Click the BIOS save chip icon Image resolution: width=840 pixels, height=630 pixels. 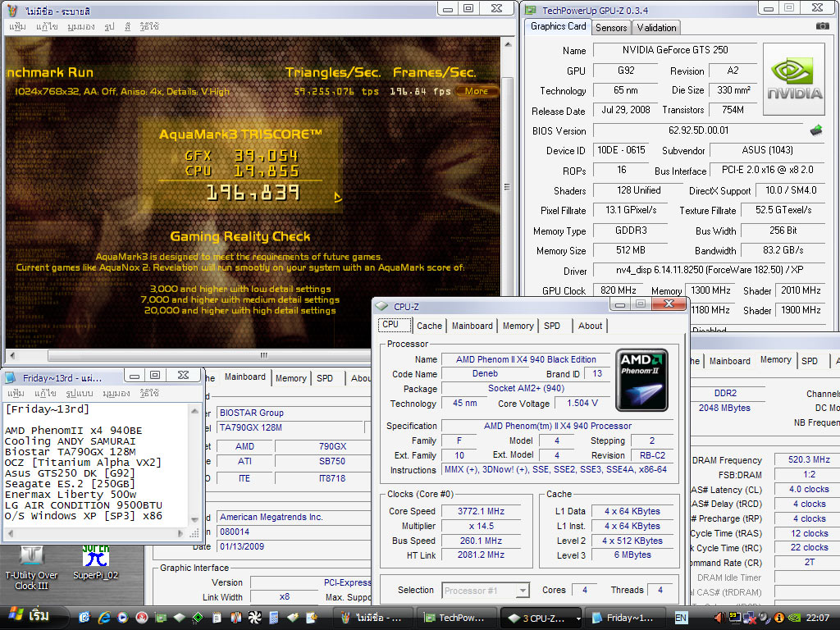(816, 130)
